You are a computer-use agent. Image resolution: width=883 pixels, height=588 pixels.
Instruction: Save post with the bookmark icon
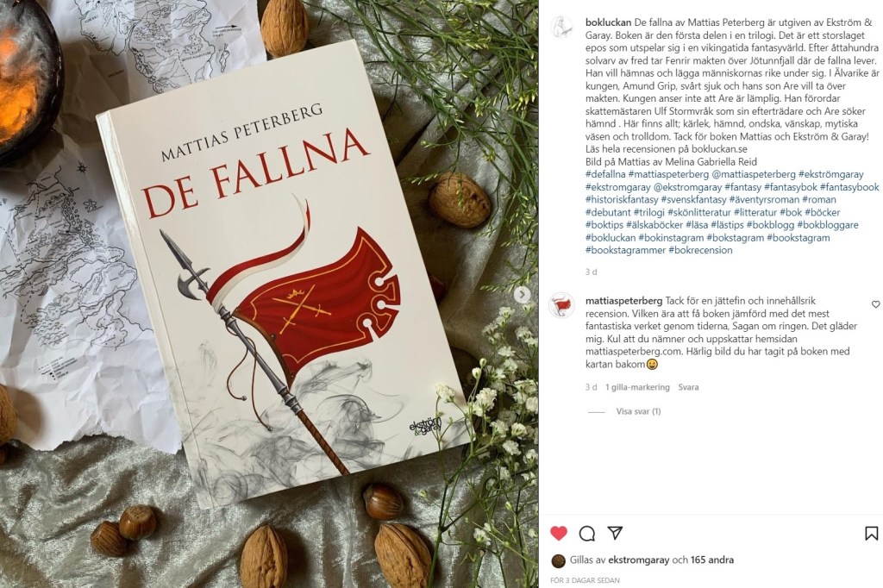871,534
